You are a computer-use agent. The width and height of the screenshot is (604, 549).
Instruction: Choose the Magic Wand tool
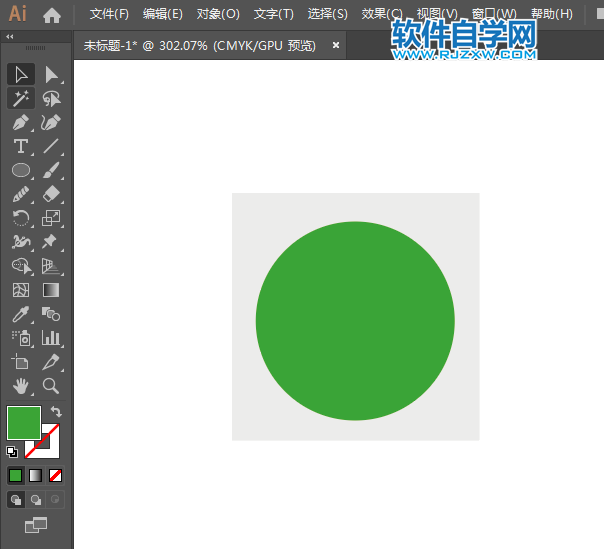click(21, 98)
